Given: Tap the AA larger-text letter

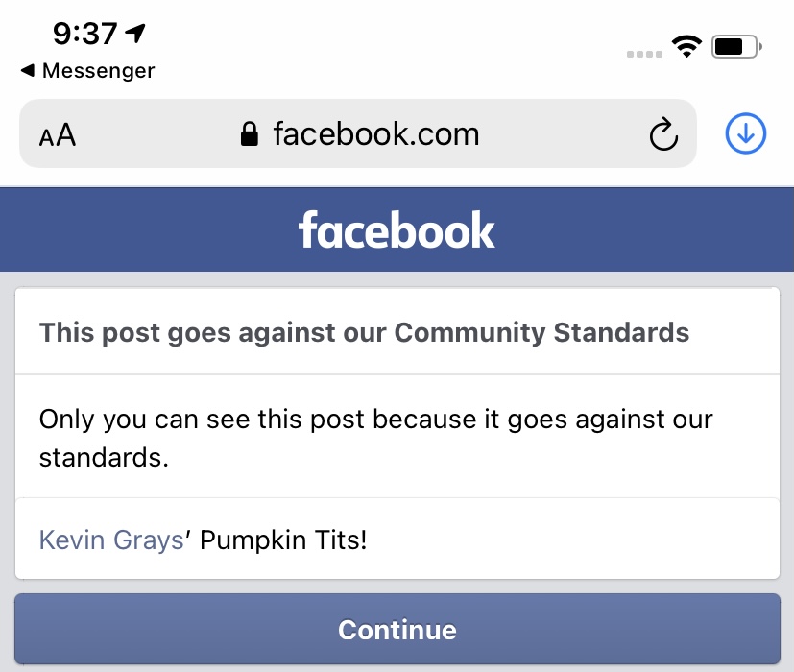Looking at the screenshot, I should click(65, 133).
